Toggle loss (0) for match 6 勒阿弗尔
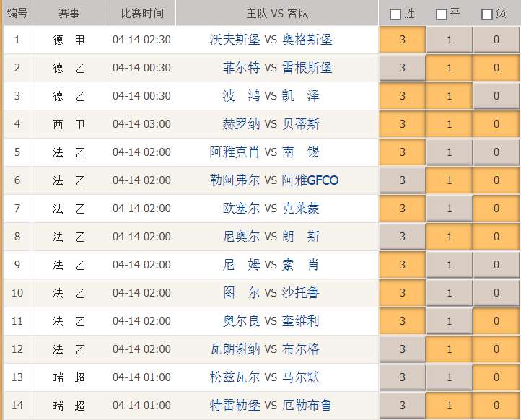521x420 pixels. (x=496, y=180)
